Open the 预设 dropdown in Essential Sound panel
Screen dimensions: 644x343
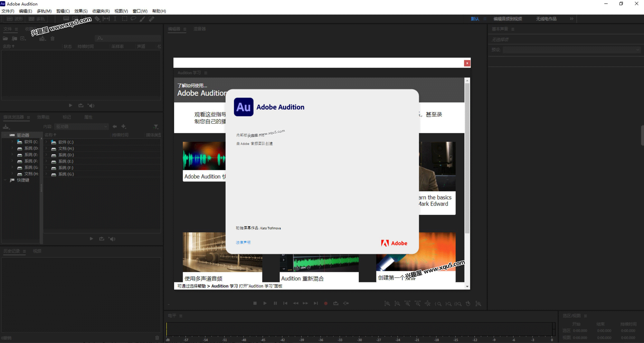[x=572, y=50]
